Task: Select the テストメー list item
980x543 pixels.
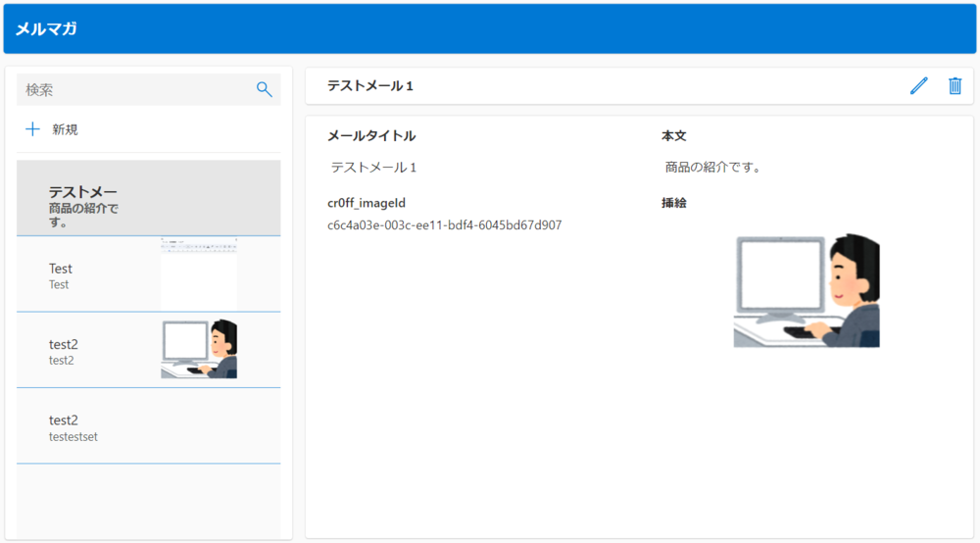Action: [149, 198]
